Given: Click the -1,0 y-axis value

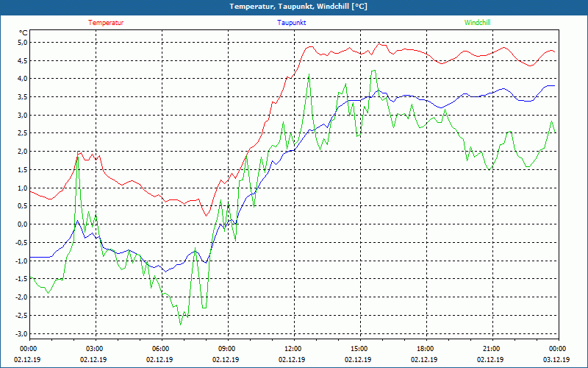Looking at the screenshot, I should (x=22, y=261).
